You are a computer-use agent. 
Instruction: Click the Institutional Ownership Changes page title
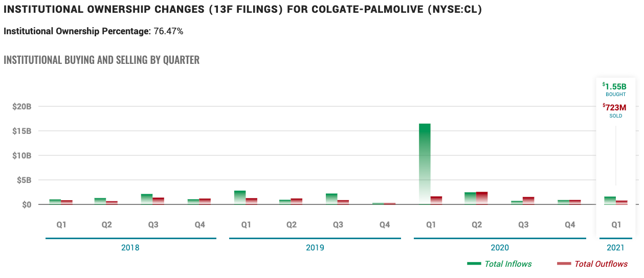click(x=242, y=10)
